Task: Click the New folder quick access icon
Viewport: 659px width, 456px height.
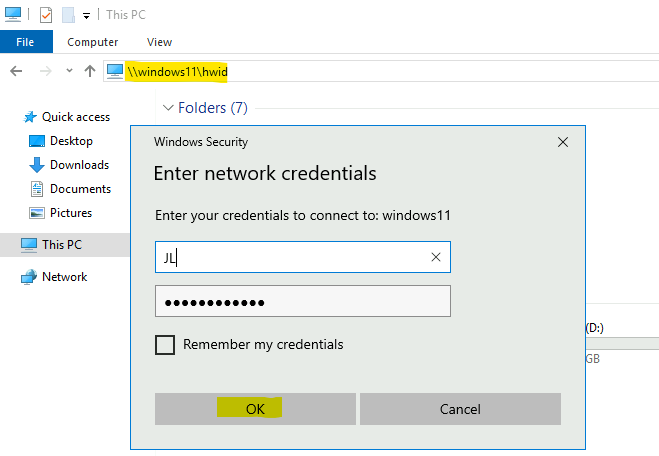Action: pyautogui.click(x=68, y=15)
